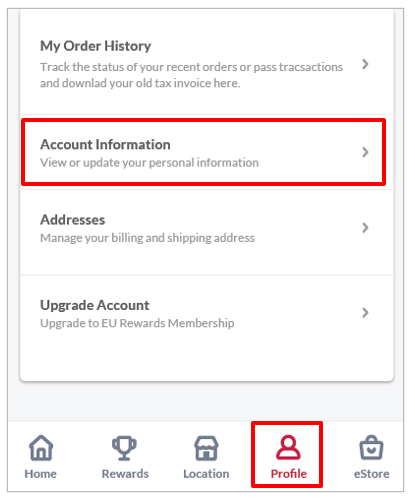
Task: Click the Account Information chevron arrow
Action: tap(366, 152)
